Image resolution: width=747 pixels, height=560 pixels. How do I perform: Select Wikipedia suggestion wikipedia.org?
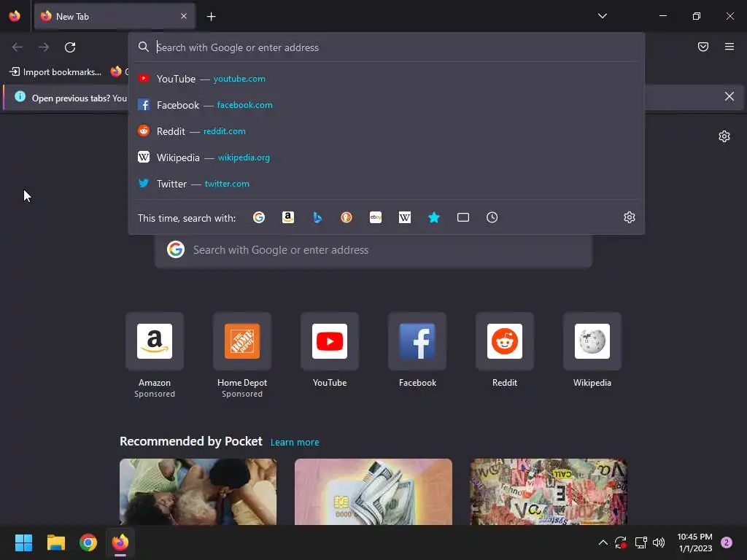387,157
